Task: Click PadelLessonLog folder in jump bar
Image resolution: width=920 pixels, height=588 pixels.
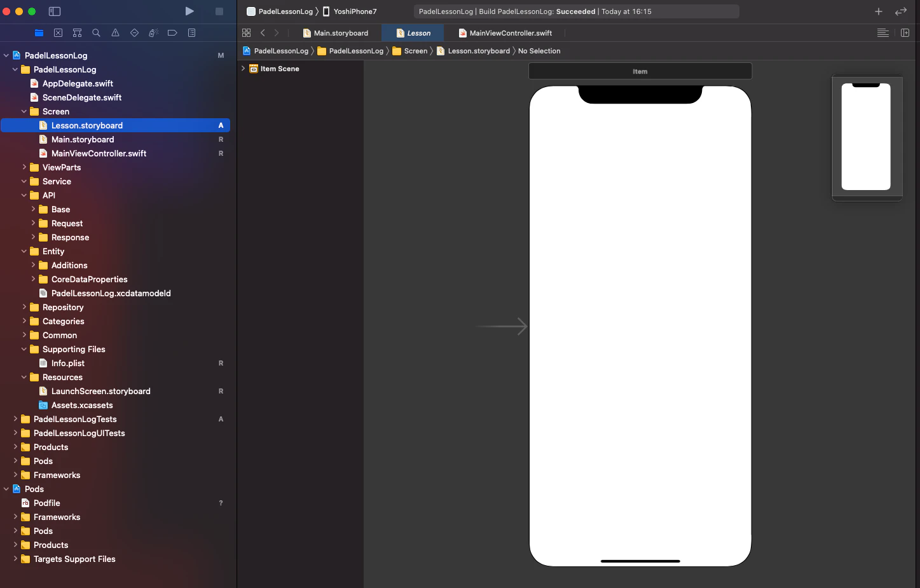Action: point(350,51)
